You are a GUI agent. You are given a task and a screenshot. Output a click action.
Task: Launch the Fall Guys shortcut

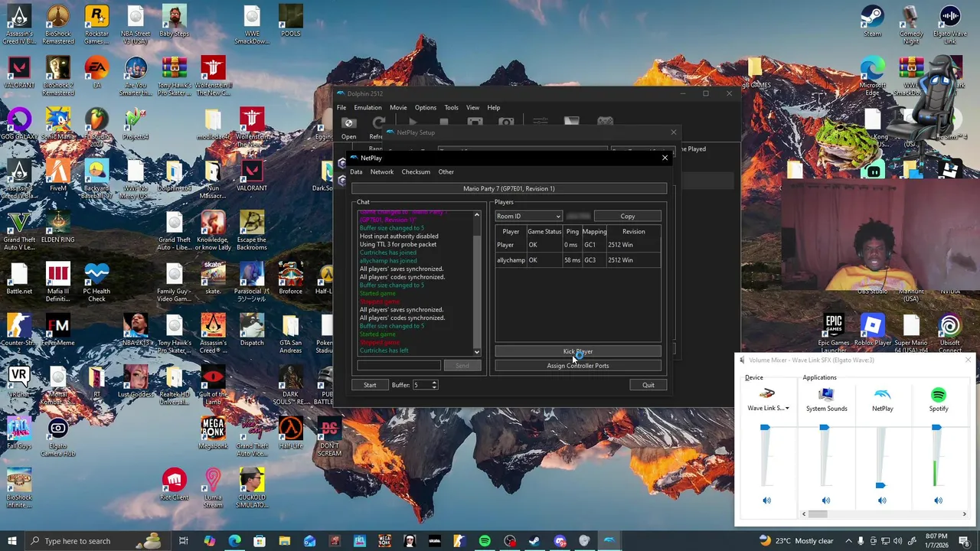tap(19, 432)
